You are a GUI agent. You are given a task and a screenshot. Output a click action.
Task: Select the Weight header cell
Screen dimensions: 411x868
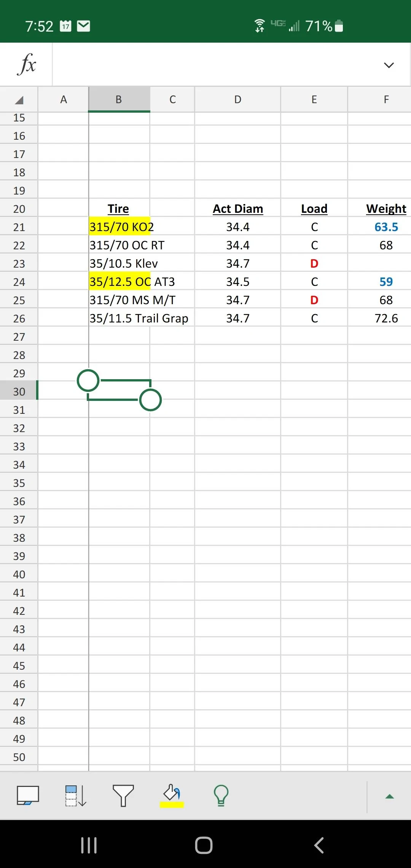click(x=386, y=209)
